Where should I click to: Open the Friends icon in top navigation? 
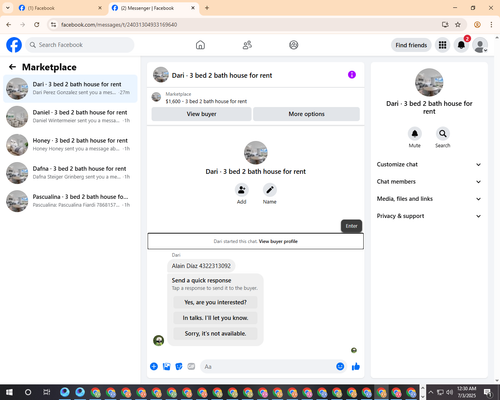(x=247, y=45)
